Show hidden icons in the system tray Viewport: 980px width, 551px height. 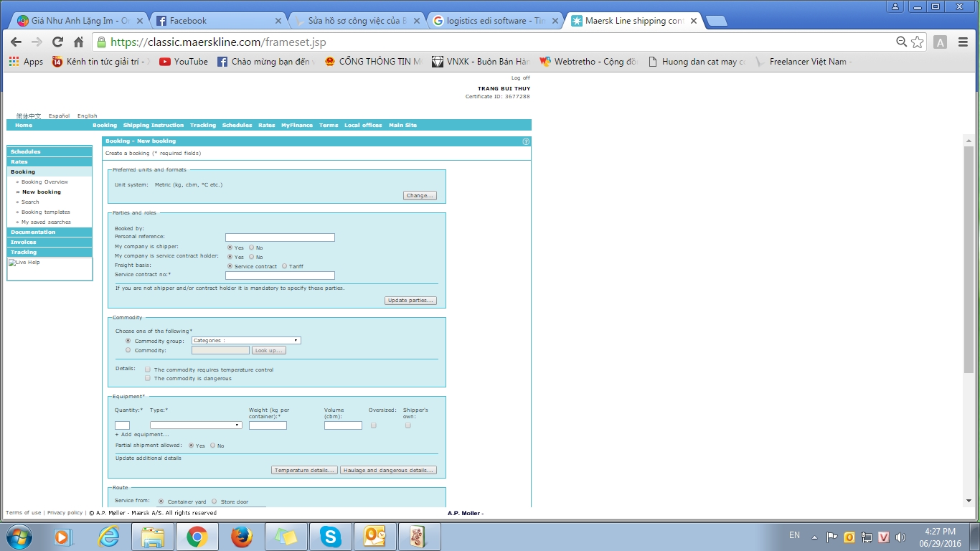[814, 537]
